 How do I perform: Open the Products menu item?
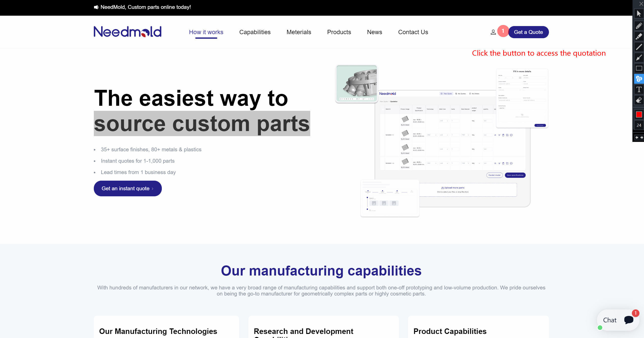click(339, 32)
